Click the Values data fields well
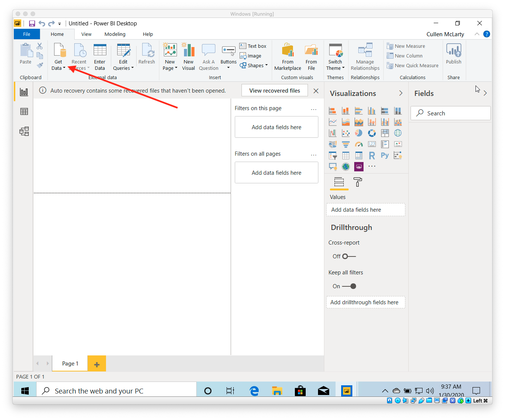This screenshot has width=505, height=420. pos(366,210)
